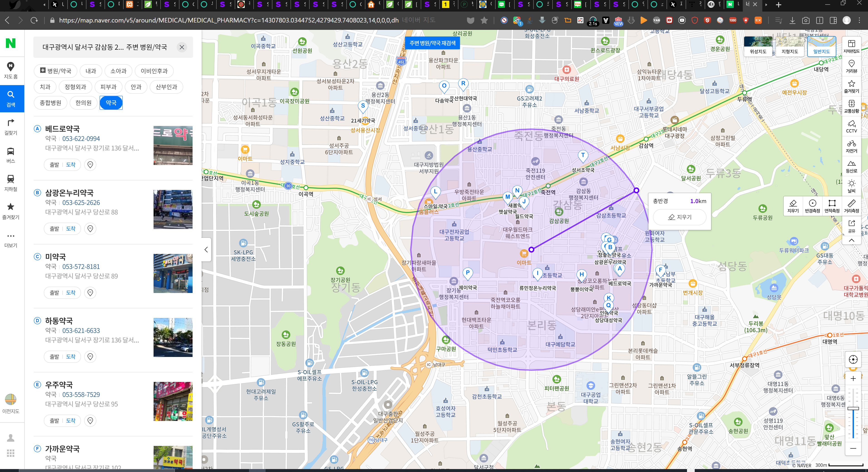Select the 약국 pharmacy category filter
Screen dimensions: 868x472
click(x=111, y=103)
